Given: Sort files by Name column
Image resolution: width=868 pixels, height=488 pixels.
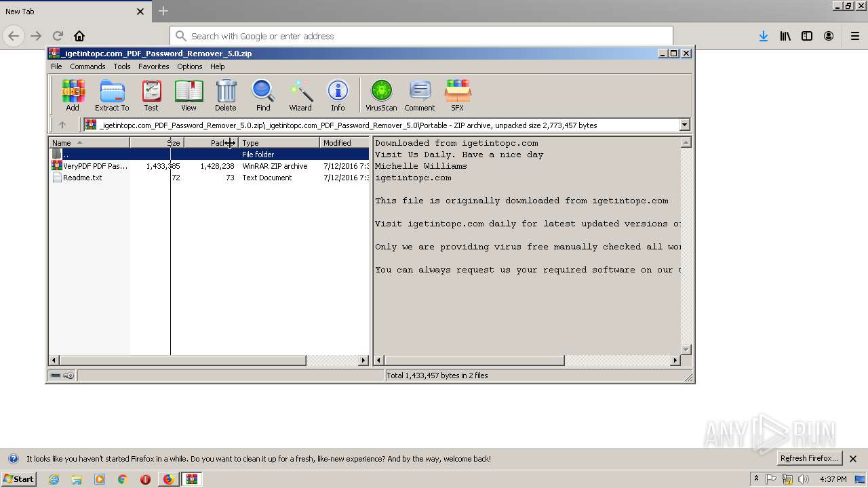Looking at the screenshot, I should click(89, 142).
